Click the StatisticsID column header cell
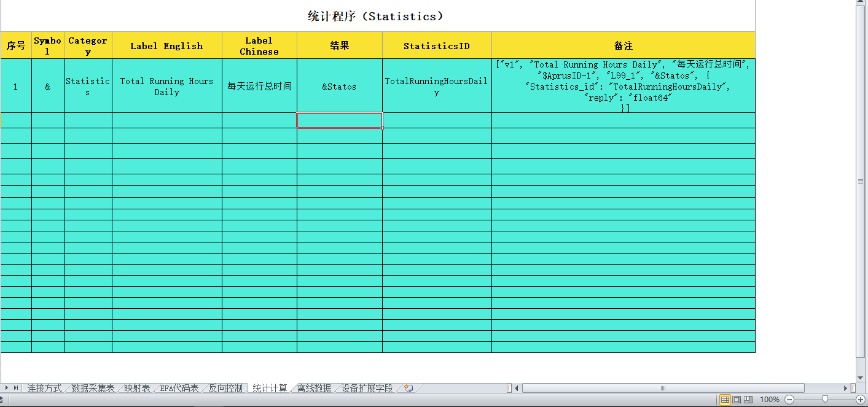 click(x=436, y=46)
